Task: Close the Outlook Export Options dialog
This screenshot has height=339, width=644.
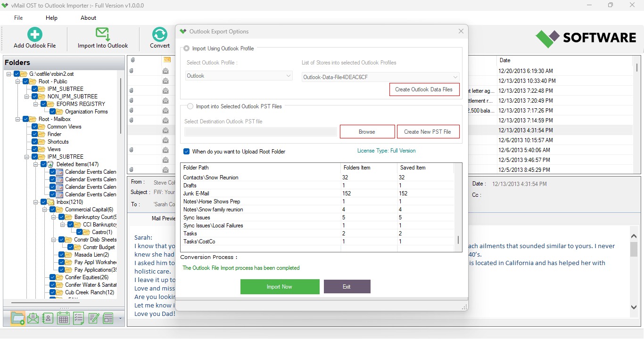Action: coord(461,32)
